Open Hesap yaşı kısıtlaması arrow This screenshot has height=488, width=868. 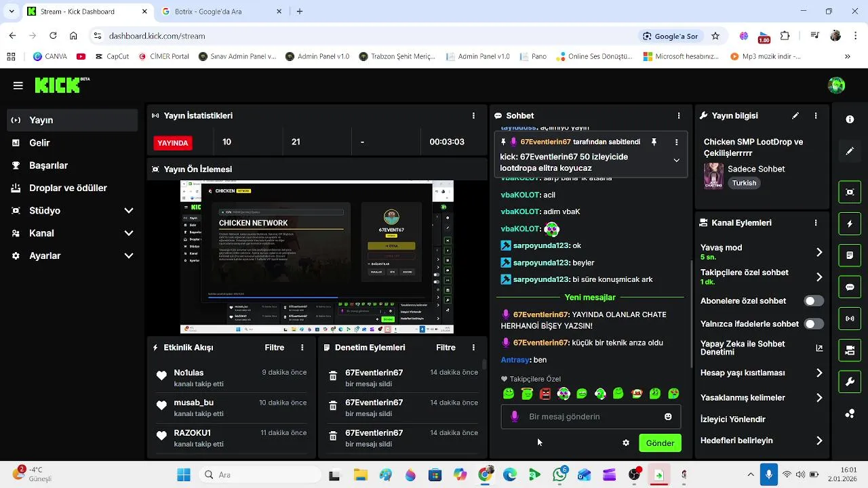pos(819,373)
